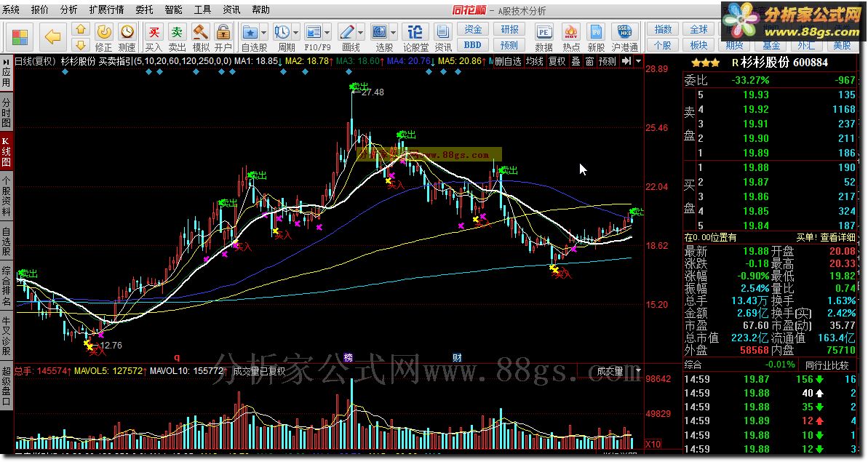Click the 研报 button

point(509,29)
